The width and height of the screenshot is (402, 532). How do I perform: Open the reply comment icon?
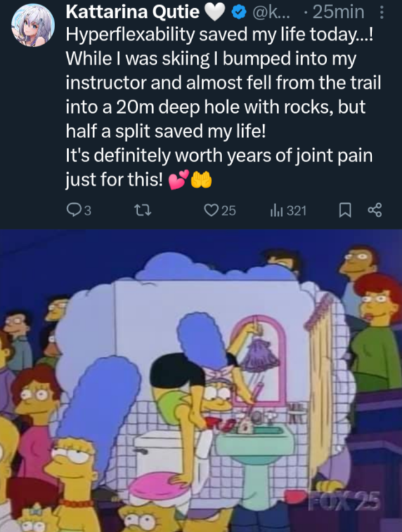pyautogui.click(x=73, y=210)
